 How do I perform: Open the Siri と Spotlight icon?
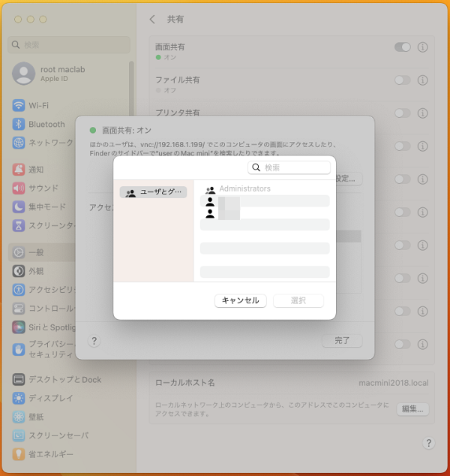point(19,327)
